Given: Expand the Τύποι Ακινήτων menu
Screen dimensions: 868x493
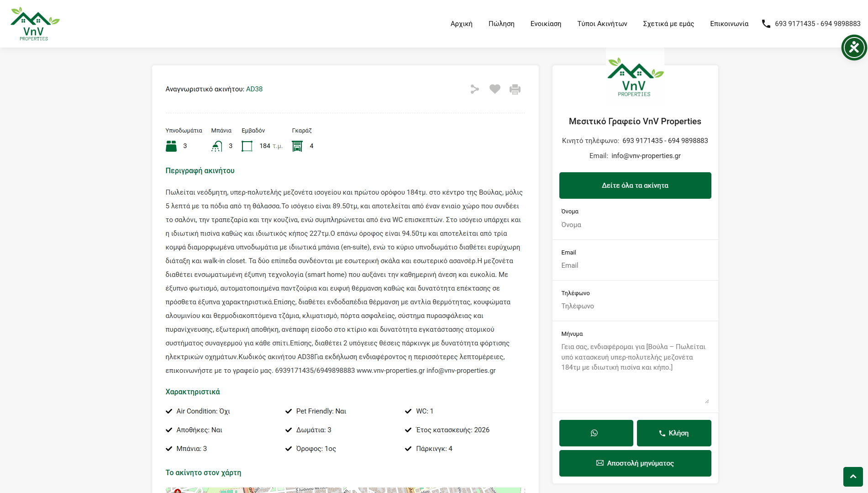Looking at the screenshot, I should [x=602, y=24].
